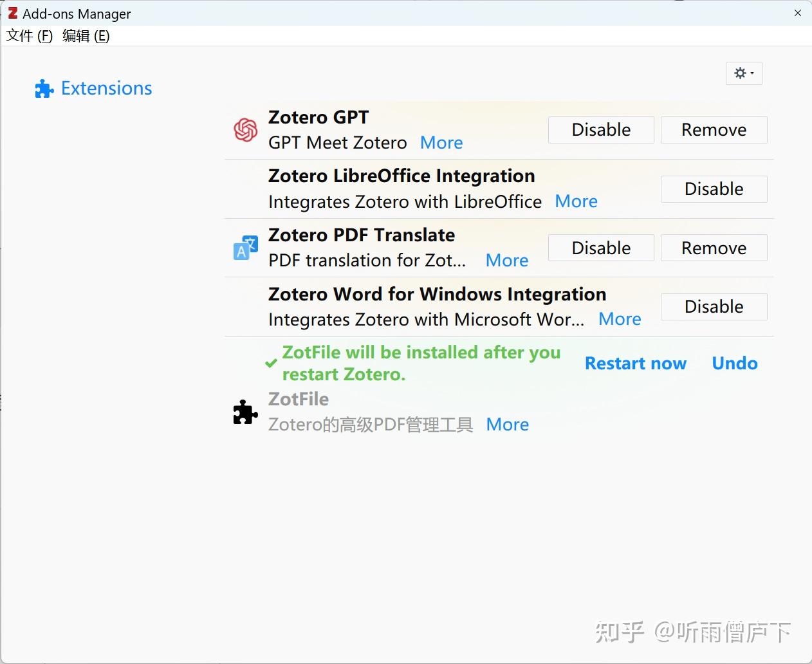The height and width of the screenshot is (664, 812).
Task: Click the Zotero GPT ChatGPT logo icon
Action: point(245,129)
